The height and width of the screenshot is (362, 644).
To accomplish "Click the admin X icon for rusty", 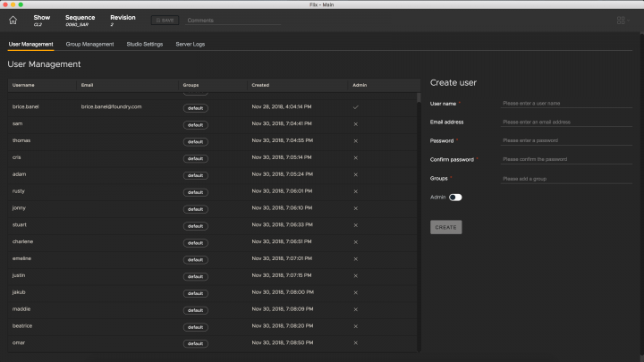I will (356, 190).
